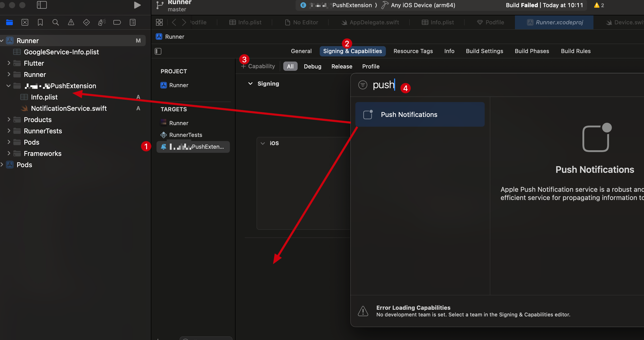Viewport: 644px width, 340px height.
Task: Select the Debug configuration filter
Action: pyautogui.click(x=313, y=66)
